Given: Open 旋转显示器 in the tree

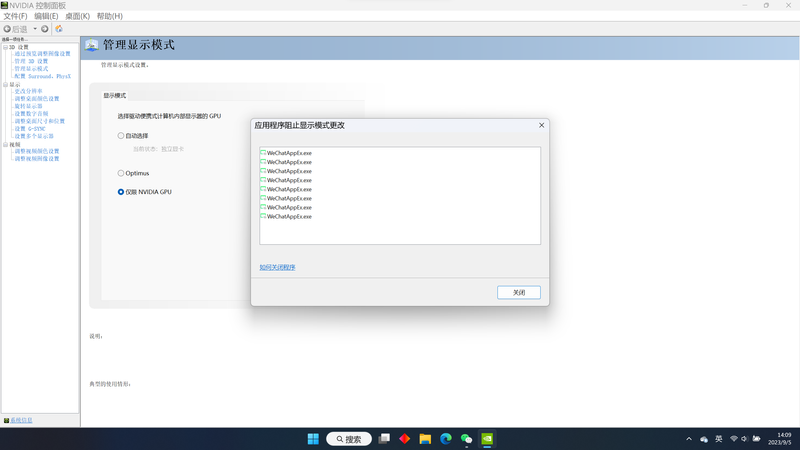Looking at the screenshot, I should pos(28,107).
